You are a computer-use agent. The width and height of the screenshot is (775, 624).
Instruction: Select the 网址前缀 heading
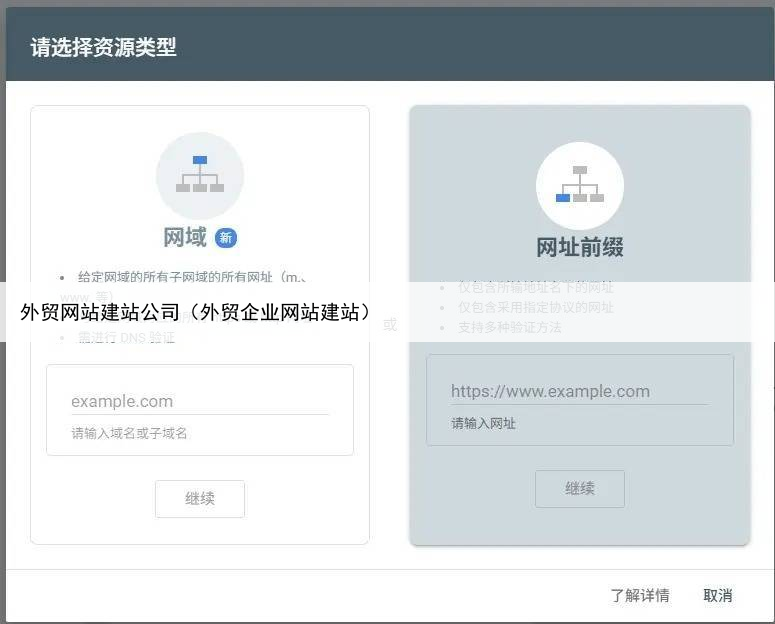(580, 248)
